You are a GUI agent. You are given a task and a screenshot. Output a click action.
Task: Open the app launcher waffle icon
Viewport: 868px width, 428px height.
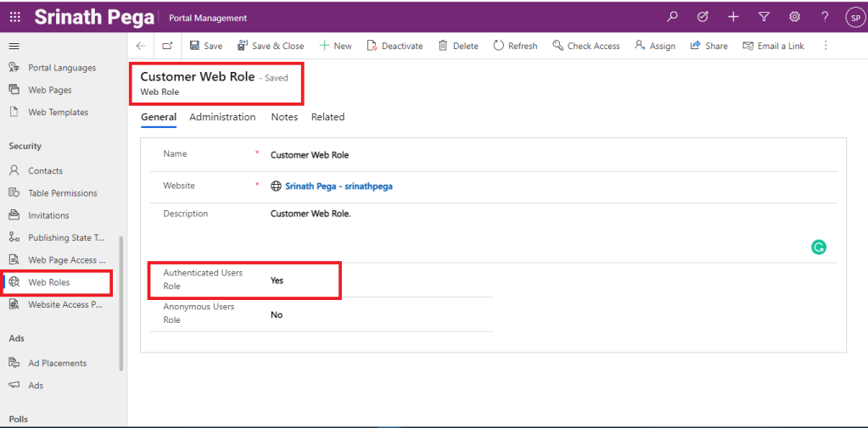pyautogui.click(x=15, y=17)
